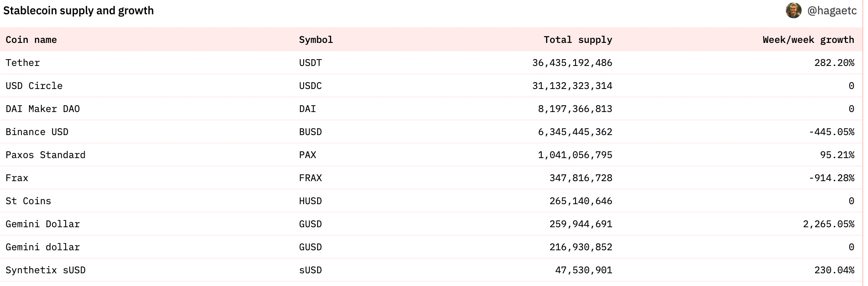Image resolution: width=868 pixels, height=286 pixels.
Task: Click the USDC symbol cell
Action: (310, 86)
